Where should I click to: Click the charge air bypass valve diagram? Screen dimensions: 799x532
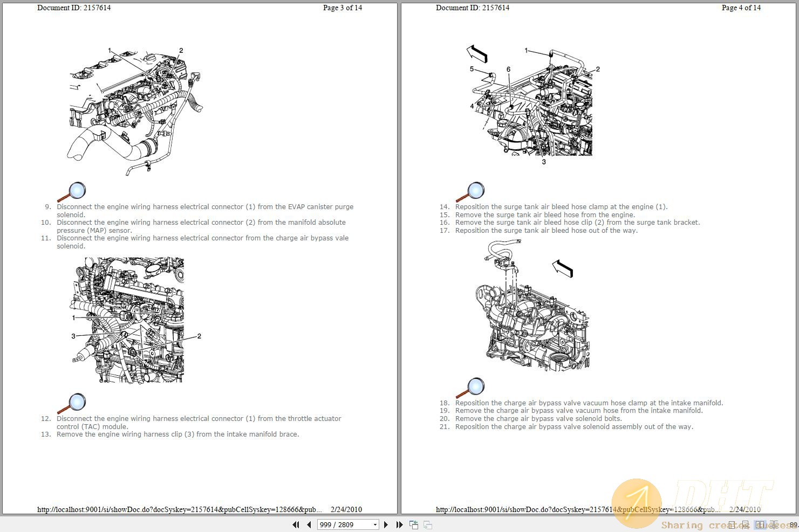531,305
